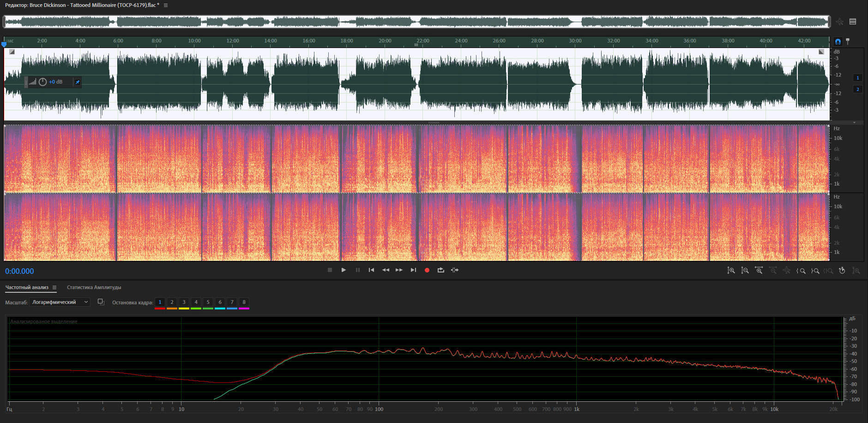Select the Частотный анализ tab
This screenshot has height=423, width=868.
(x=27, y=287)
